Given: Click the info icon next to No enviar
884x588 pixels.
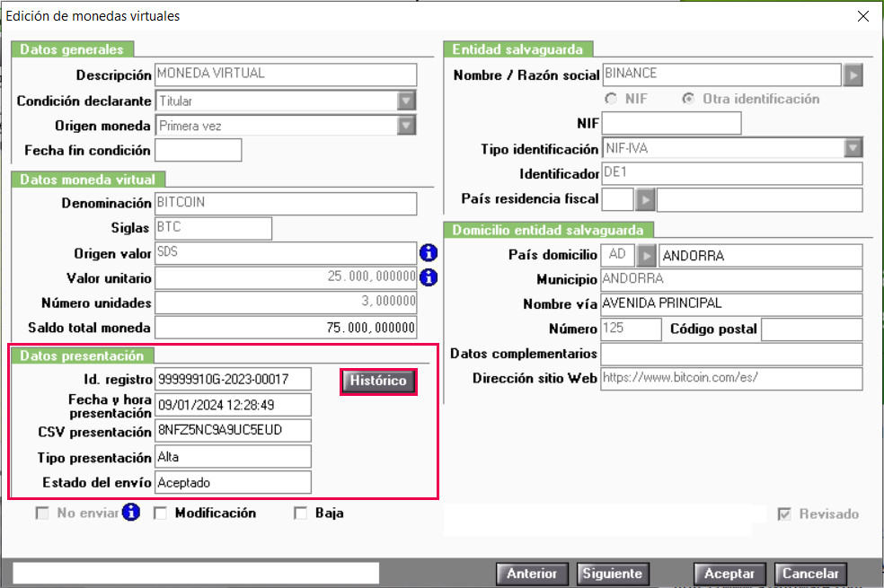Looking at the screenshot, I should [131, 512].
